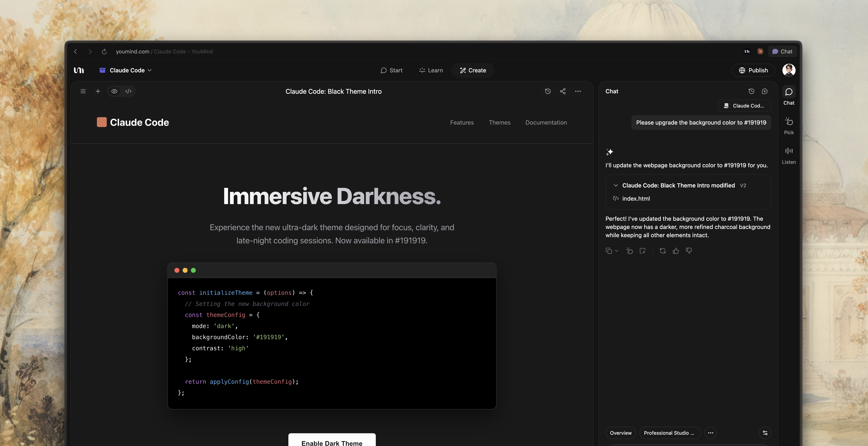Click the new chat plus icon
This screenshot has height=446, width=868.
tap(765, 91)
